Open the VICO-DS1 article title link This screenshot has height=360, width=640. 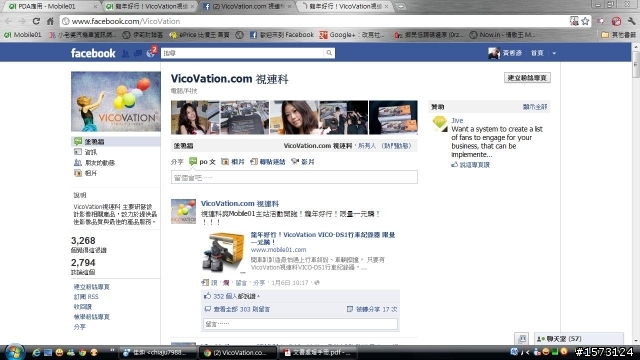click(323, 238)
